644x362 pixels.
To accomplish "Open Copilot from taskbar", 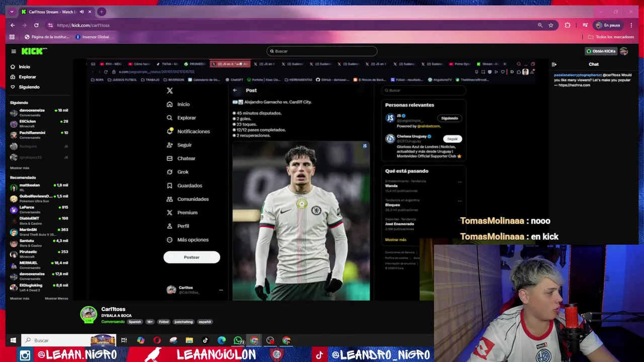I will coord(140,340).
